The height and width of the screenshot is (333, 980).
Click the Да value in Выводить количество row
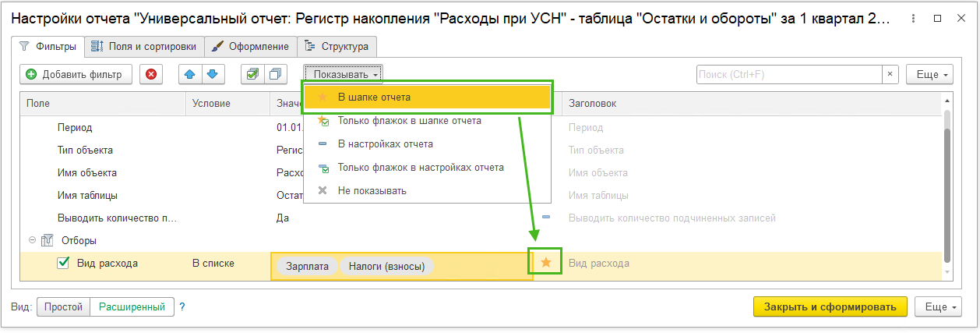(283, 218)
